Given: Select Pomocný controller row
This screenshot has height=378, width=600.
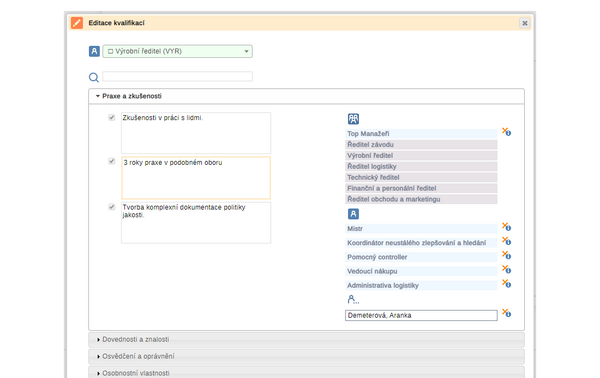Looking at the screenshot, I should [x=421, y=257].
